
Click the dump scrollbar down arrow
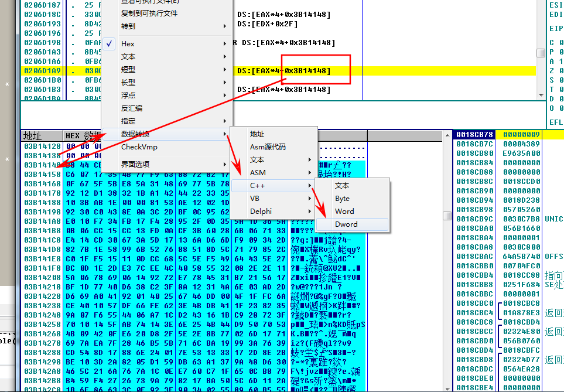[x=447, y=388]
